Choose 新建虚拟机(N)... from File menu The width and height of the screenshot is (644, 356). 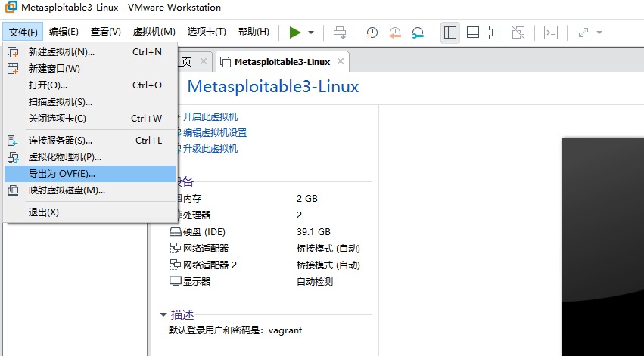coord(61,52)
